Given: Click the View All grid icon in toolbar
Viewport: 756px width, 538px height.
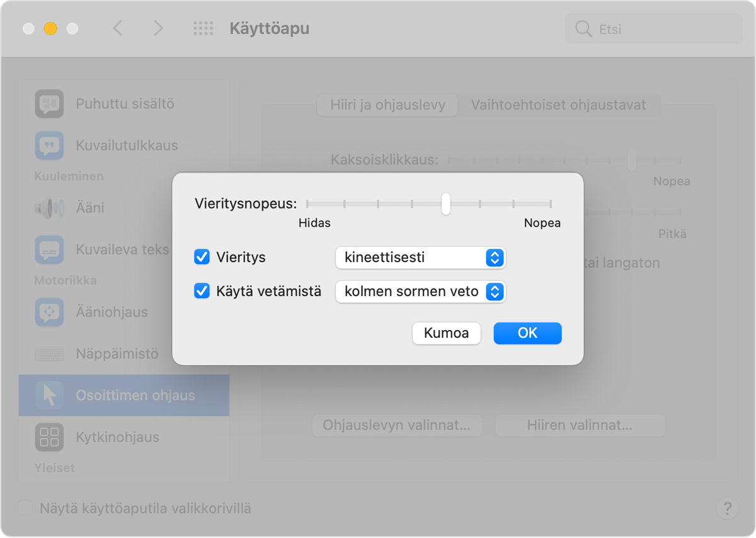Looking at the screenshot, I should pyautogui.click(x=203, y=28).
